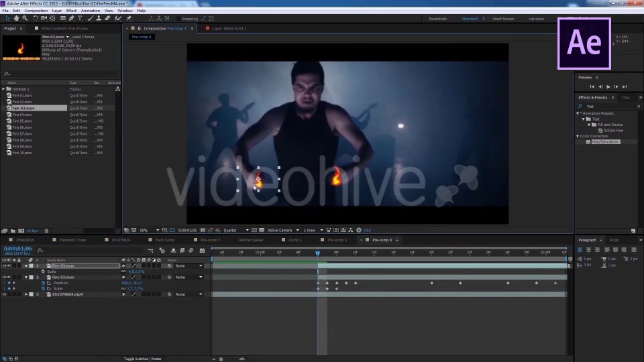Open the Effect menu
Screen dimensions: 644x362
point(71,11)
